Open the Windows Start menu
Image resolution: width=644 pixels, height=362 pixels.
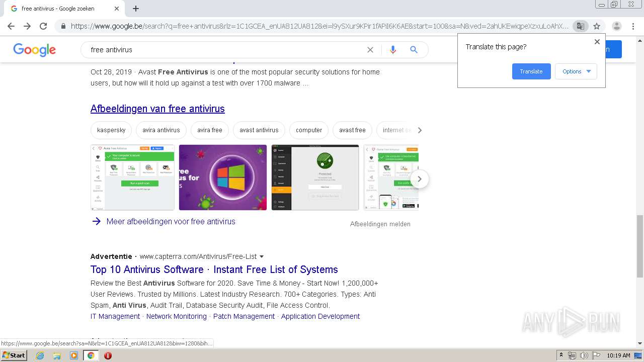coord(14,355)
